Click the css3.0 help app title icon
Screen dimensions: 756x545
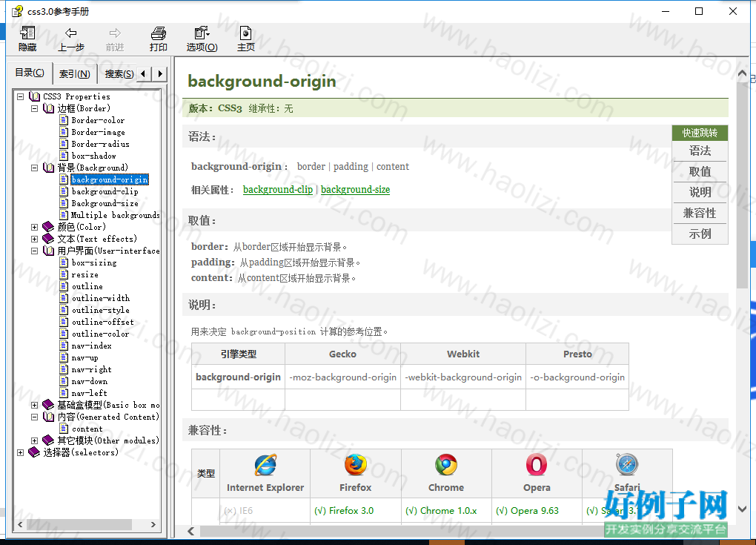pos(17,11)
